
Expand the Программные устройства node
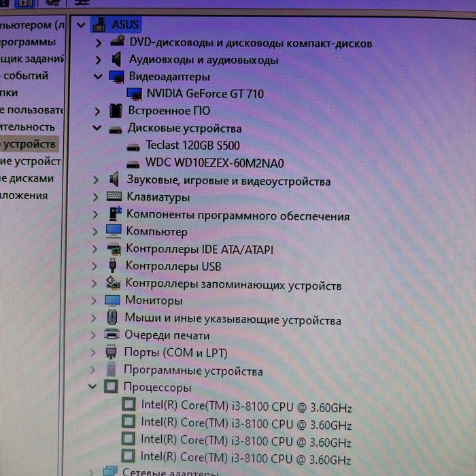tap(92, 370)
